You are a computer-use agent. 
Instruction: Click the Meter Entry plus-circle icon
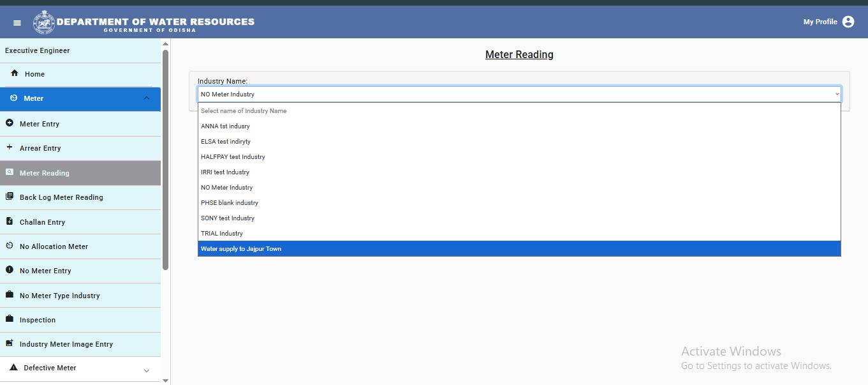click(10, 123)
